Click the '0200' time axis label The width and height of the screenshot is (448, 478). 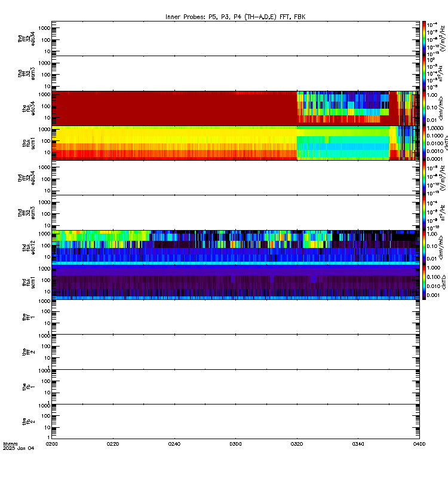pyautogui.click(x=51, y=444)
